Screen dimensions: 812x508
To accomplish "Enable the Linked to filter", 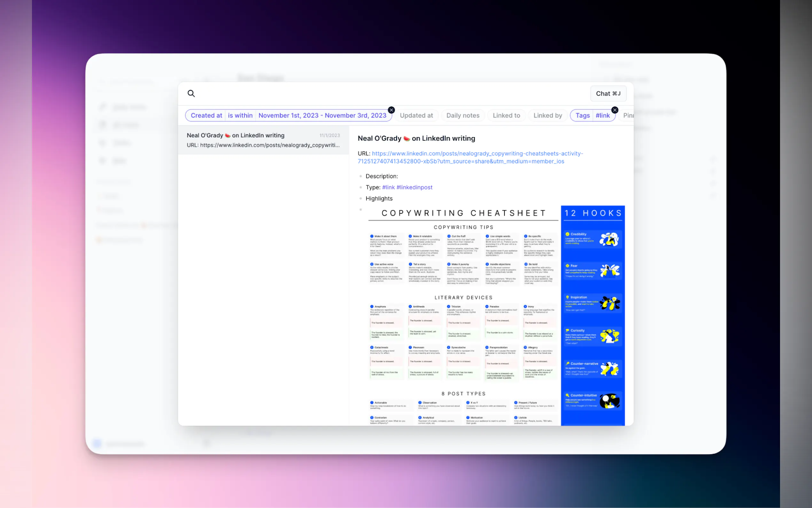I will (506, 115).
